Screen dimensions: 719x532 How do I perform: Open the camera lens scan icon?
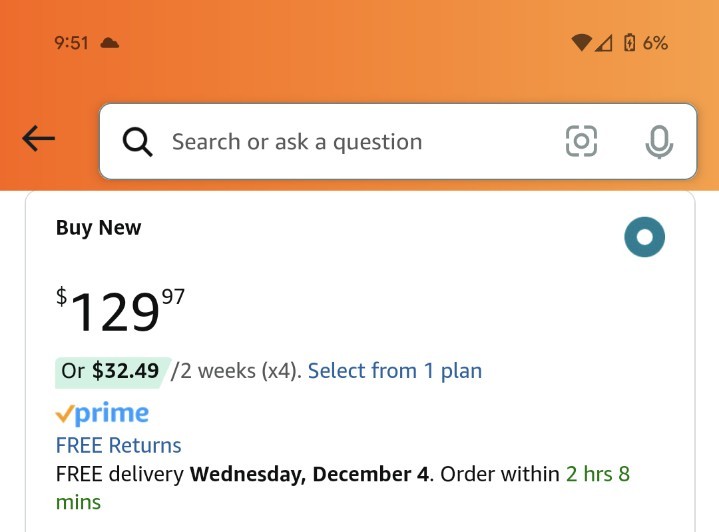(x=581, y=141)
